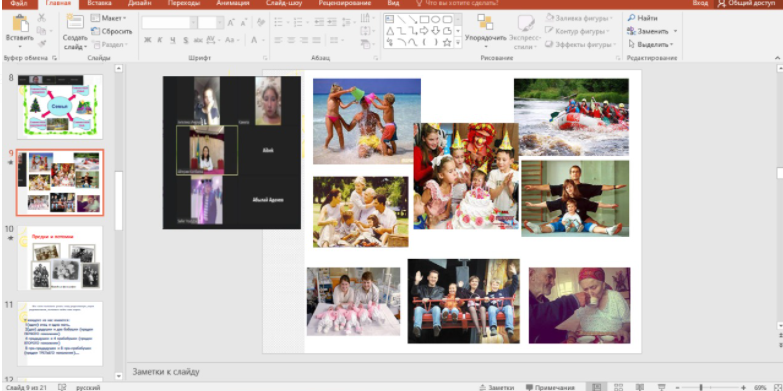Toggle strikethrough abc formatting
783x391 pixels.
198,40
